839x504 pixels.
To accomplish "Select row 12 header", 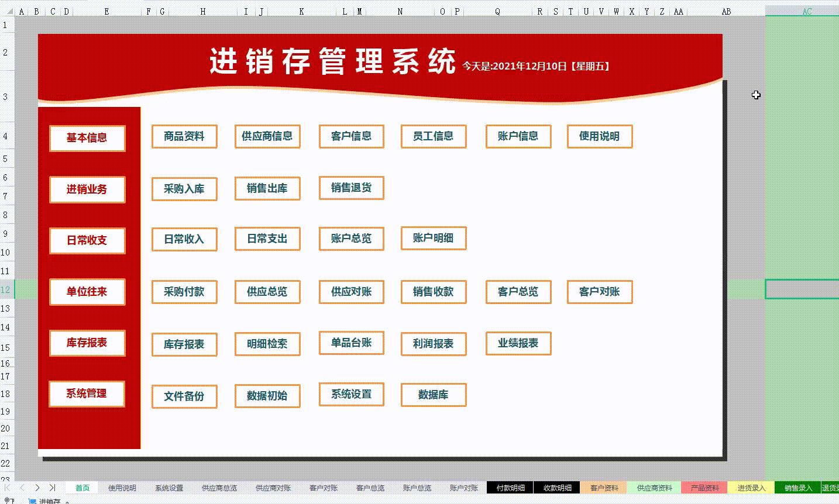I will pos(6,290).
